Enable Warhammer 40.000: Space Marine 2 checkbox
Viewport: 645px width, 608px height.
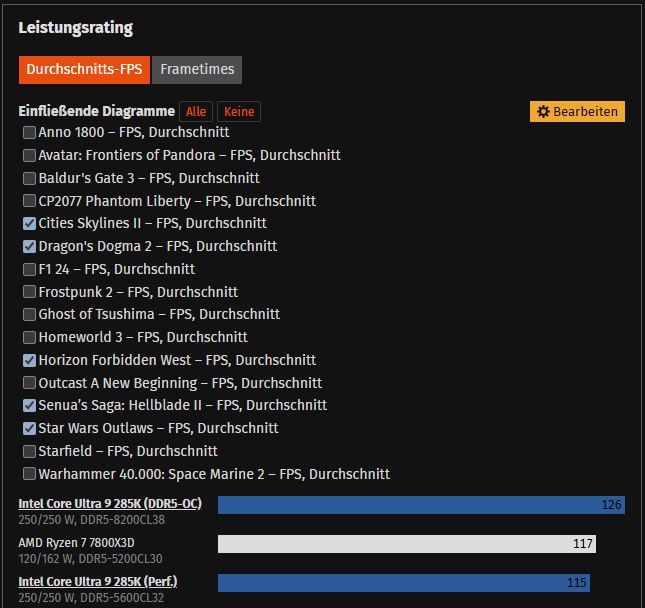[x=29, y=474]
